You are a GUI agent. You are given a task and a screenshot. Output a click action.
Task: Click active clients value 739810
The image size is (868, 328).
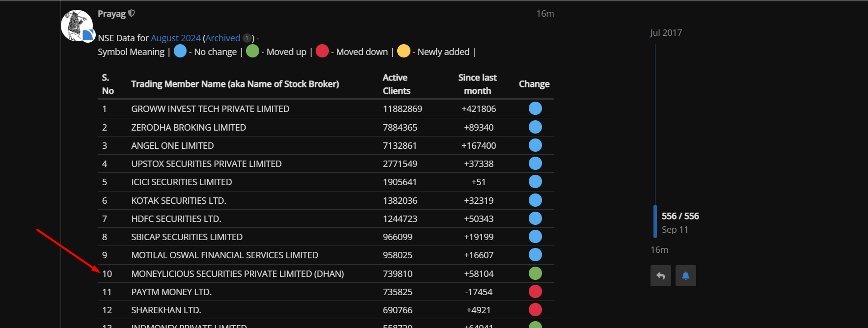click(x=398, y=274)
